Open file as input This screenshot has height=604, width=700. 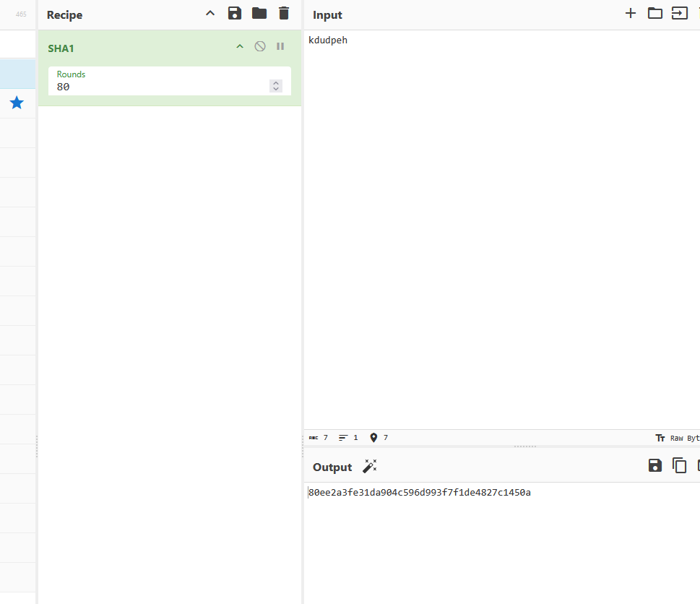tap(680, 14)
